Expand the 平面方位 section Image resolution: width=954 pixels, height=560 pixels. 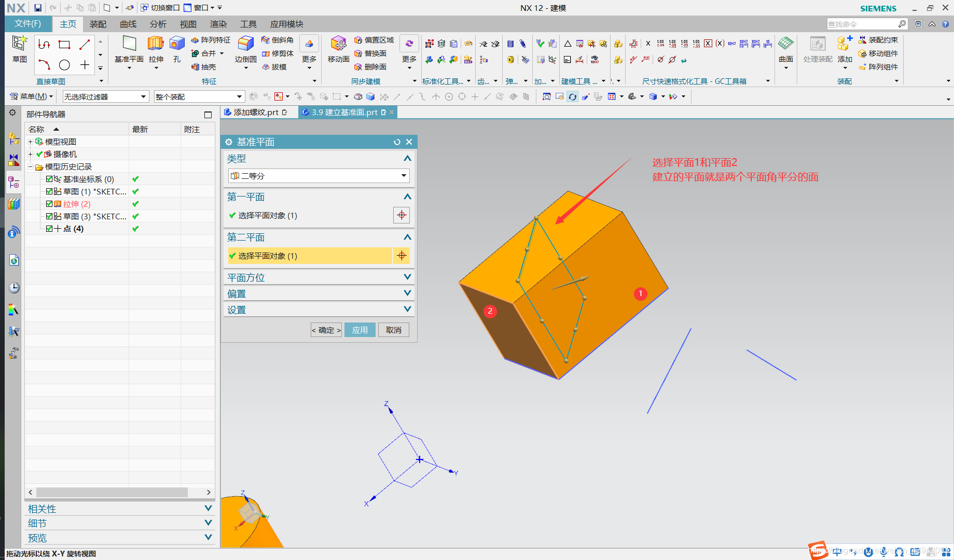click(407, 277)
